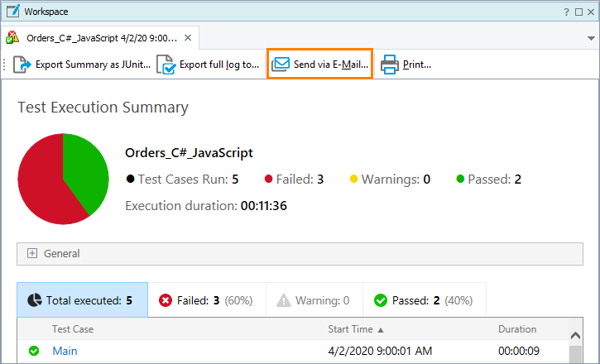This screenshot has height=364, width=600.
Task: Click the Print printer icon
Action: [389, 64]
